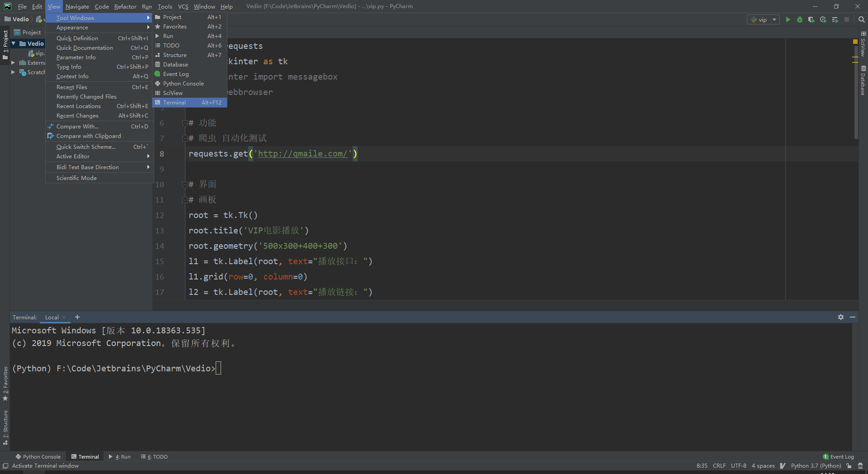Open the Python Console menu entry
Viewport: 868px width, 474px height.
183,83
